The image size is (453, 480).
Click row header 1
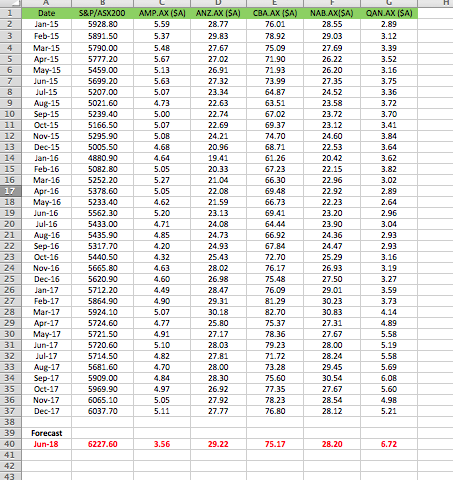click(x=11, y=13)
